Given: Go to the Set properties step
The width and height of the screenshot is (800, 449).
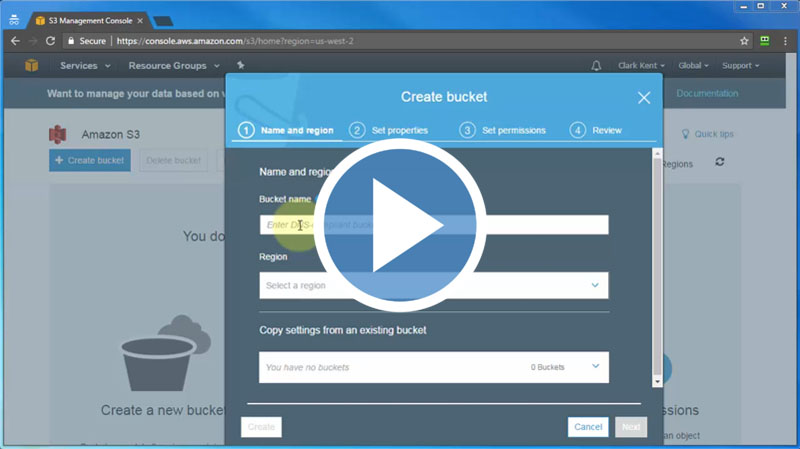Looking at the screenshot, I should 389,130.
